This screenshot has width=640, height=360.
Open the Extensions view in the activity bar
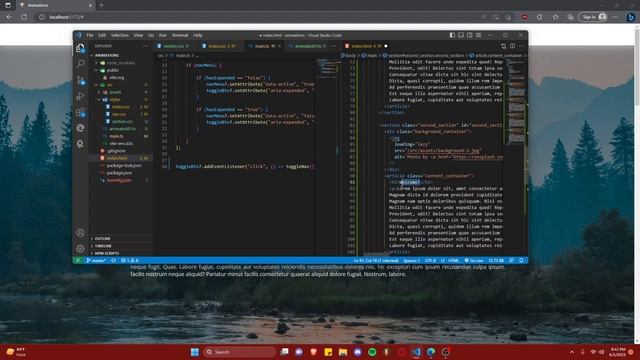pos(80,112)
